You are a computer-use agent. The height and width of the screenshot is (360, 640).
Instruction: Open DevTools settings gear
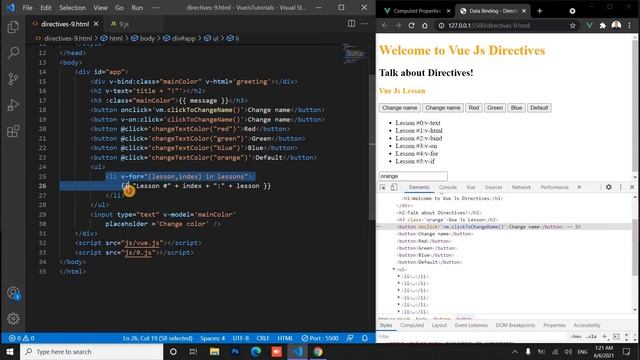[x=609, y=187]
